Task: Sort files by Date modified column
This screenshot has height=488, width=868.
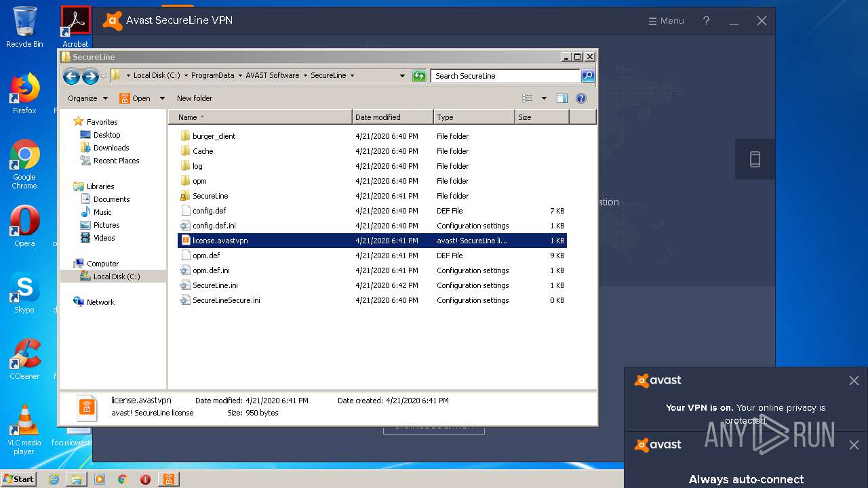Action: (x=393, y=117)
